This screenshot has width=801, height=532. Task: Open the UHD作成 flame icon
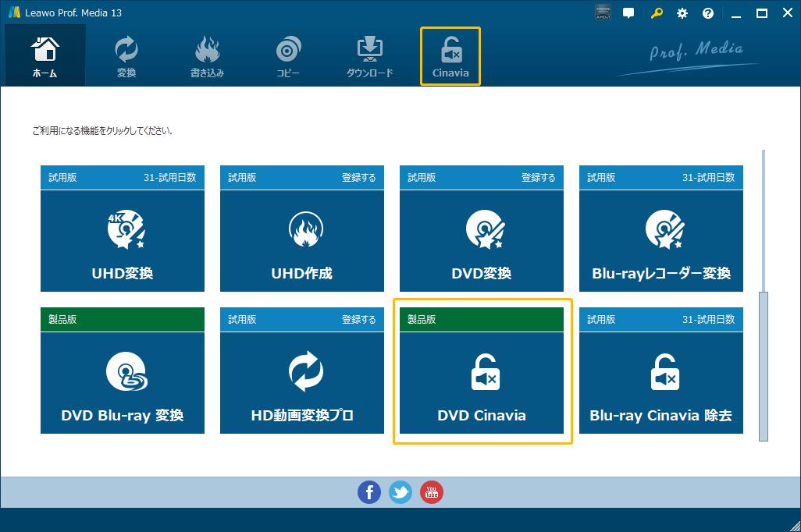click(305, 229)
